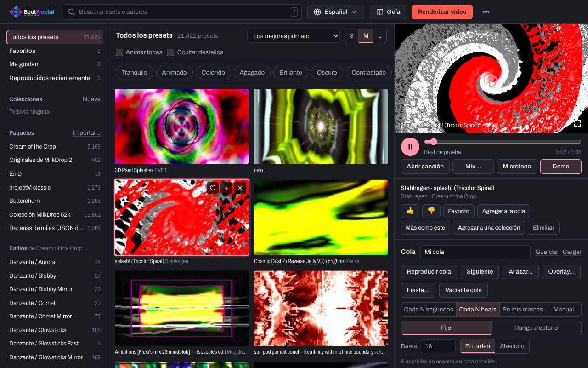
Task: Give the preset a thumbs up
Action: coord(410,211)
